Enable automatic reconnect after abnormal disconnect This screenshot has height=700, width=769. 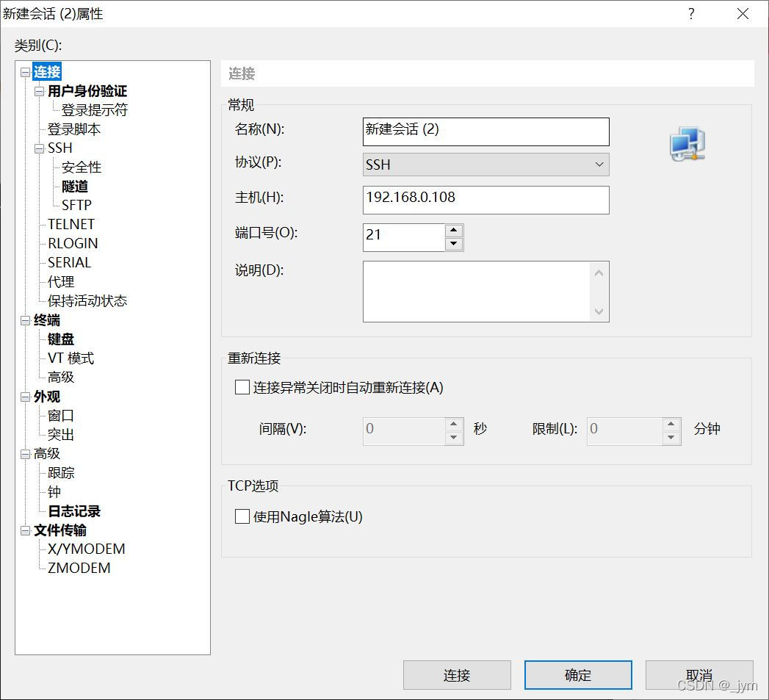click(242, 387)
